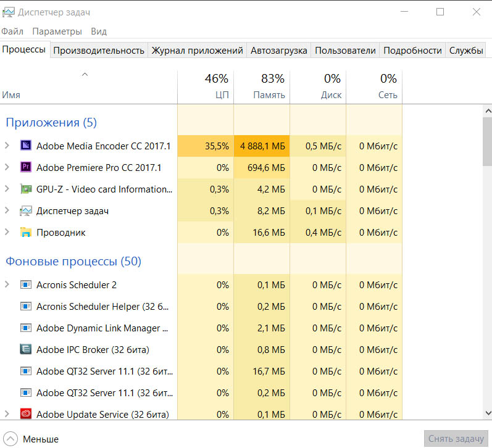Image resolution: width=492 pixels, height=448 pixels.
Task: Sort by the Сеть column header
Action: [x=374, y=87]
